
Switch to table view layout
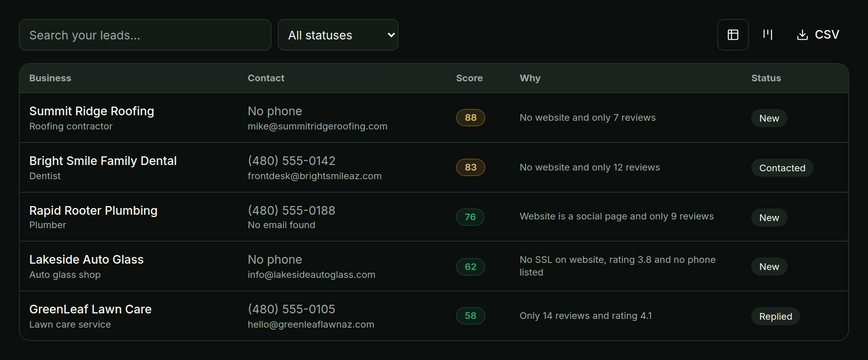[733, 35]
